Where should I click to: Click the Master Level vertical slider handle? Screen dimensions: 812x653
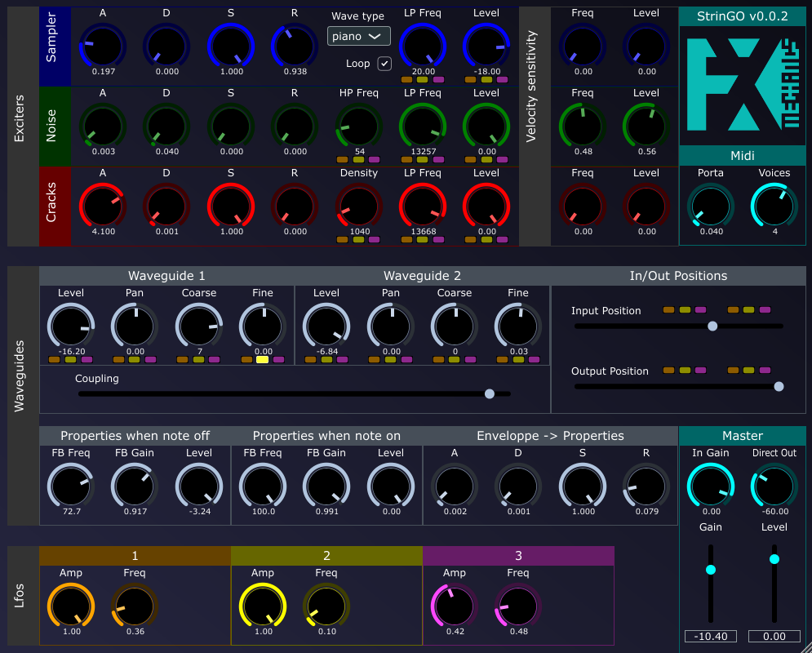pyautogui.click(x=774, y=559)
